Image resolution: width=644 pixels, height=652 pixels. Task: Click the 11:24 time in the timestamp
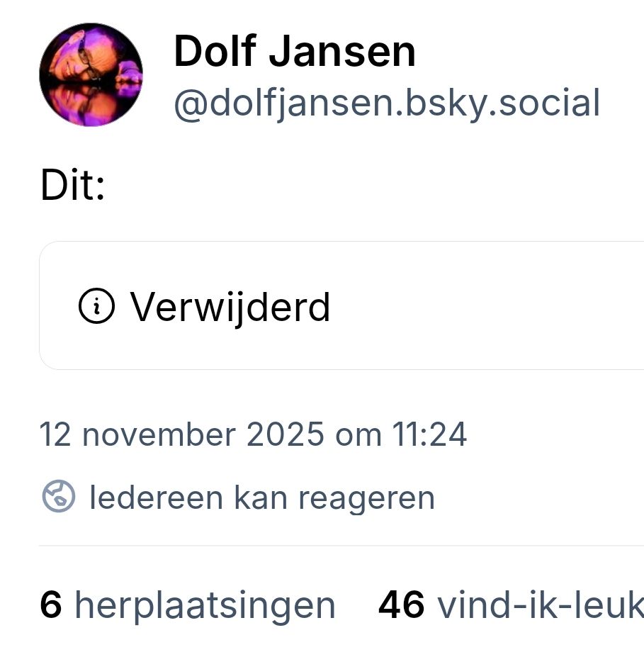(x=429, y=434)
